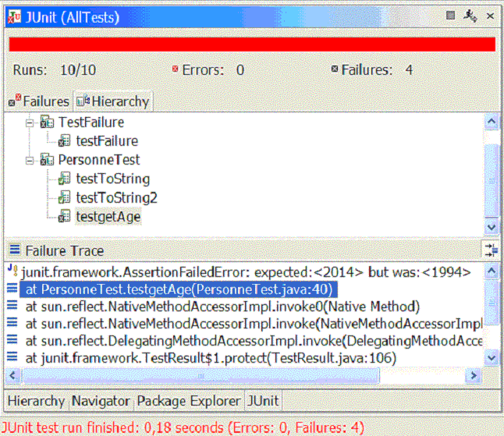This screenshot has height=436, width=504.
Task: Collapse the TestFailure tree node
Action: click(30, 122)
